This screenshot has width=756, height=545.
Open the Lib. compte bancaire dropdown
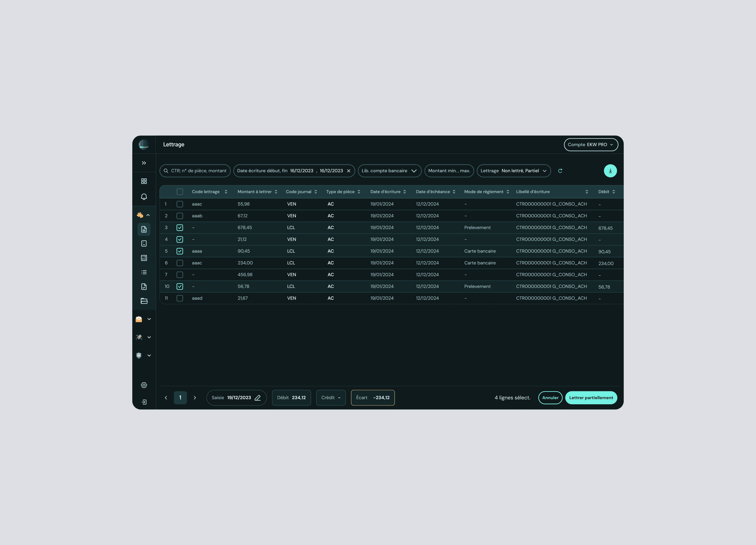(389, 171)
